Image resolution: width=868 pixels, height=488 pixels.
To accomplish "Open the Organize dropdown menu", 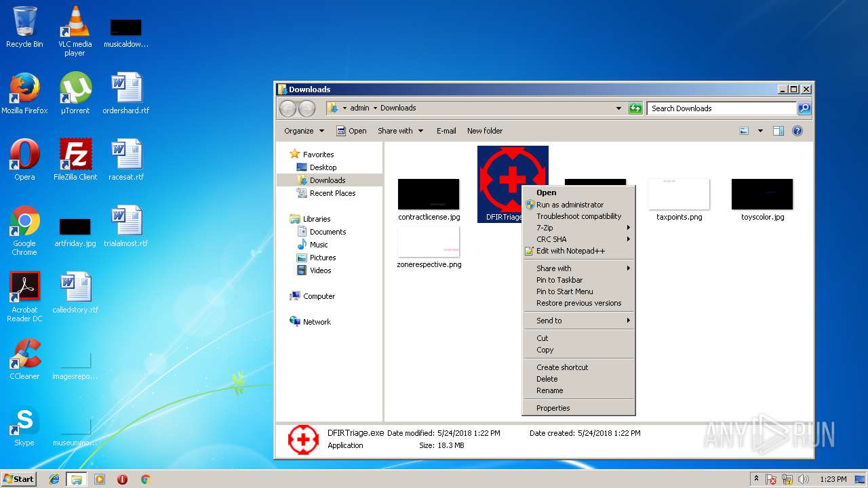I will click(x=304, y=131).
